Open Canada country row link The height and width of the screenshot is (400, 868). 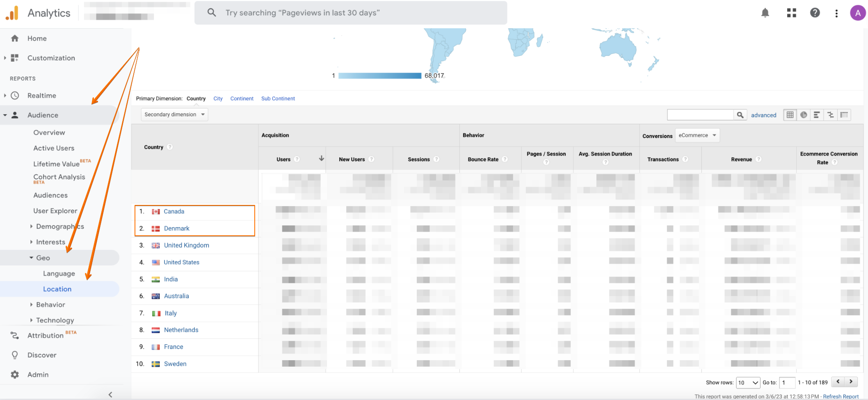point(174,211)
